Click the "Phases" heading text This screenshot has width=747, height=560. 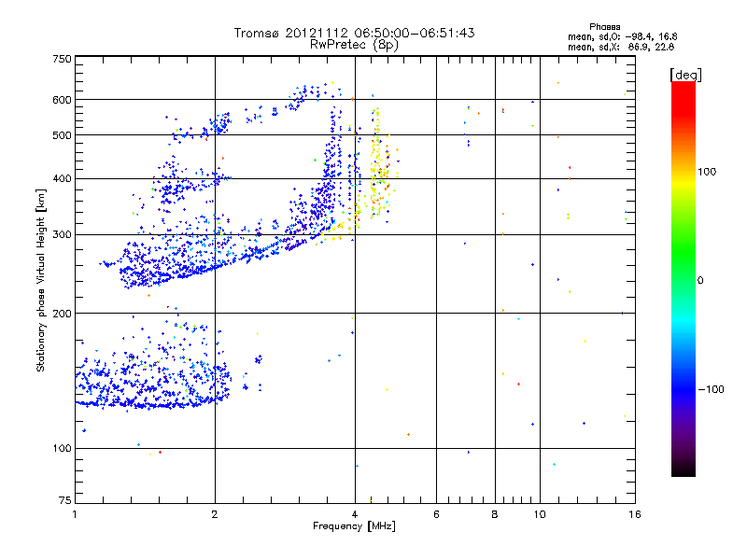pyautogui.click(x=604, y=27)
